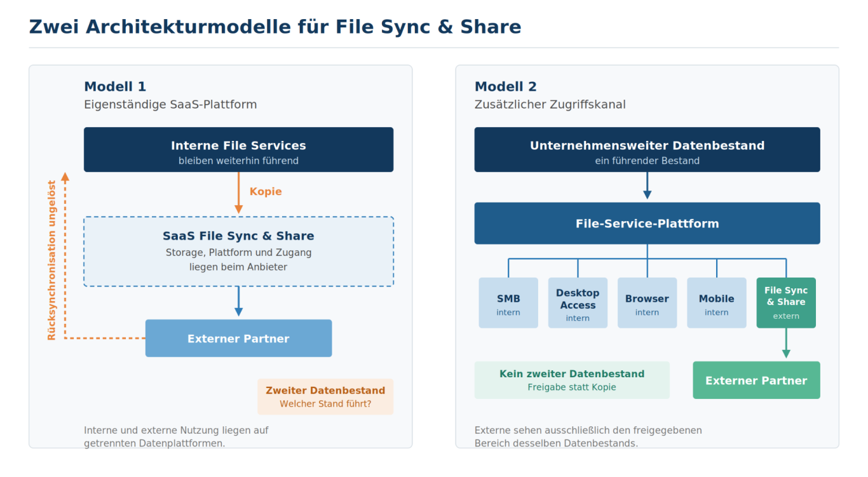Click 'bleiben weiterhin führend' text
The height and width of the screenshot is (477, 868).
coord(238,161)
